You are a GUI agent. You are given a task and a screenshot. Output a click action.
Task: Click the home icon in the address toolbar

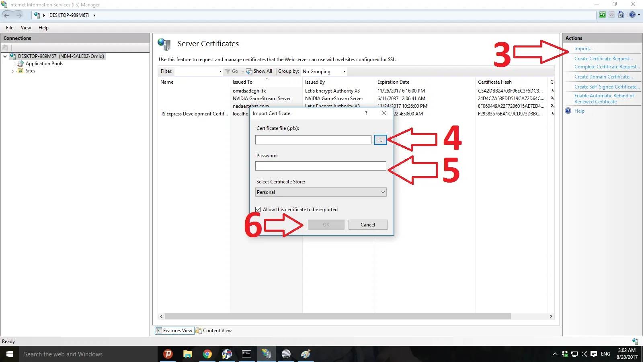tap(621, 15)
